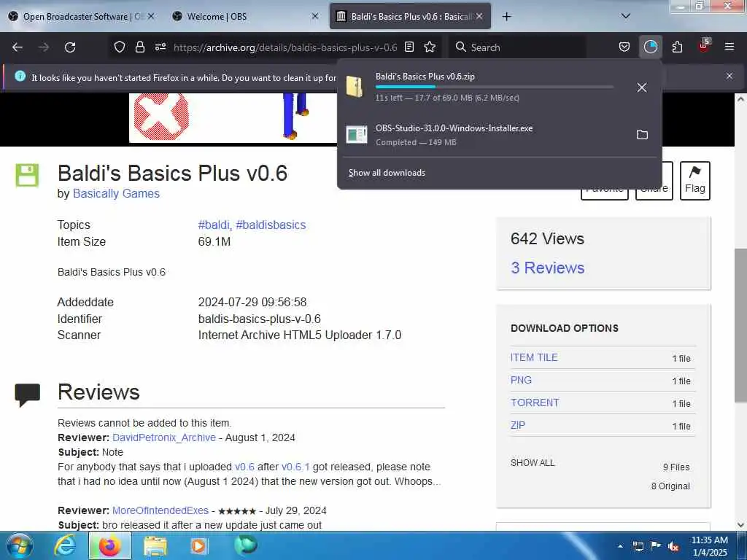This screenshot has height=560, width=747.
Task: Download the ITEM TILE file
Action: coord(534,357)
